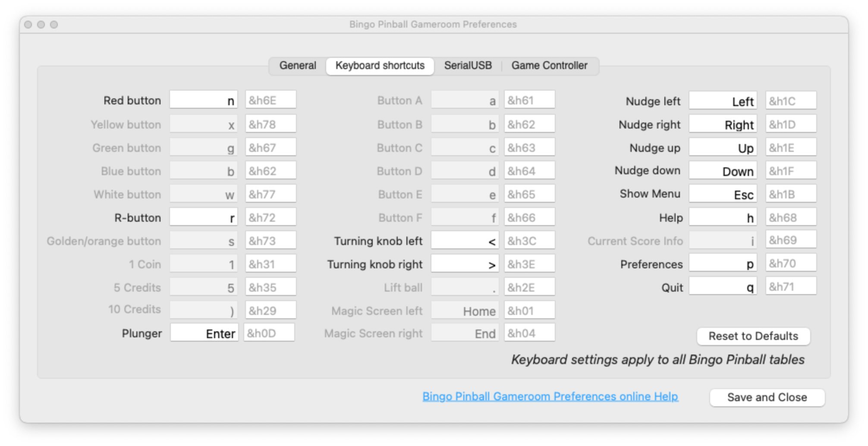This screenshot has width=868, height=446.
Task: Click the White button key field
Action: tap(204, 194)
